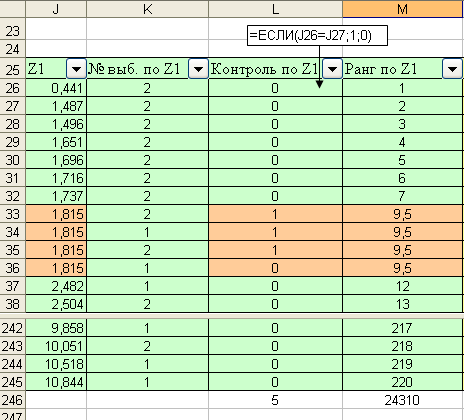Image resolution: width=464 pixels, height=420 pixels.
Task: Click cell with value 1,696
Action: [56, 160]
